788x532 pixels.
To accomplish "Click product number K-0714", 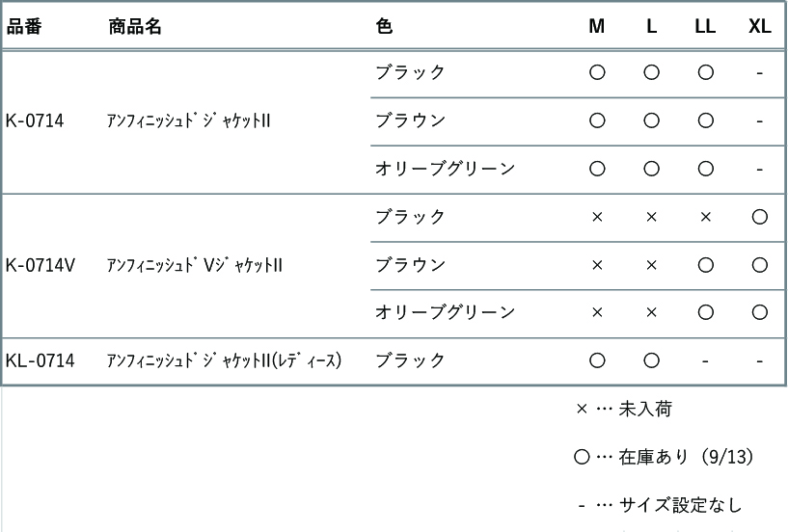I will tap(35, 120).
